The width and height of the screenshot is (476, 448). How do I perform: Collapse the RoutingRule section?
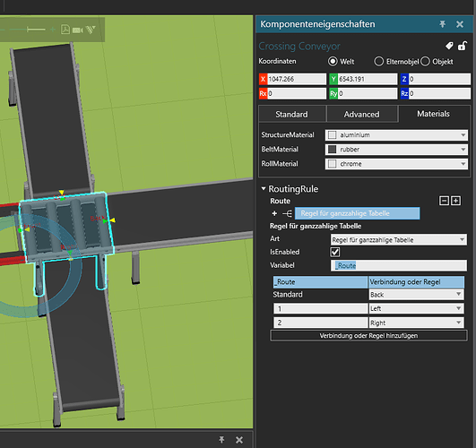click(x=264, y=189)
